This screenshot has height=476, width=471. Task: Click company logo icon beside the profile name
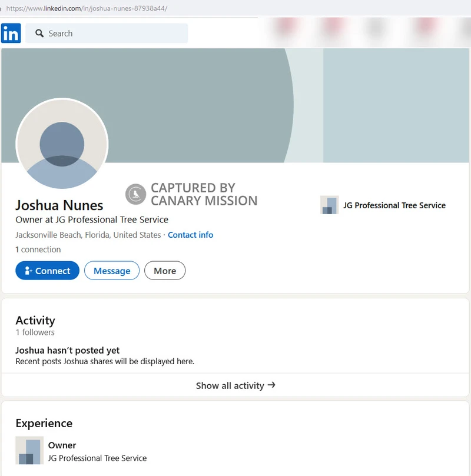click(x=330, y=205)
